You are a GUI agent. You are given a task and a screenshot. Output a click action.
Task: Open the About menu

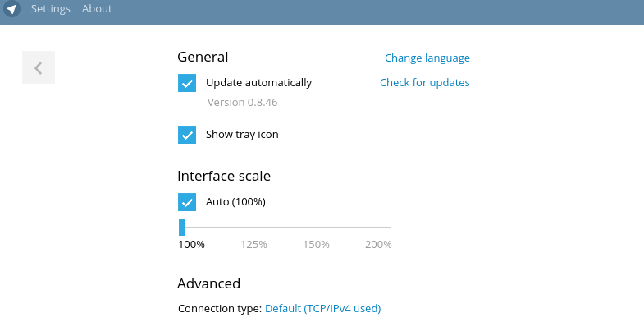(97, 9)
